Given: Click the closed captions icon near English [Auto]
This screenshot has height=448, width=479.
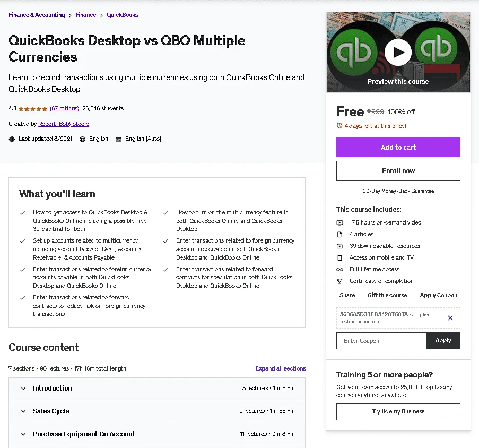Looking at the screenshot, I should (118, 139).
